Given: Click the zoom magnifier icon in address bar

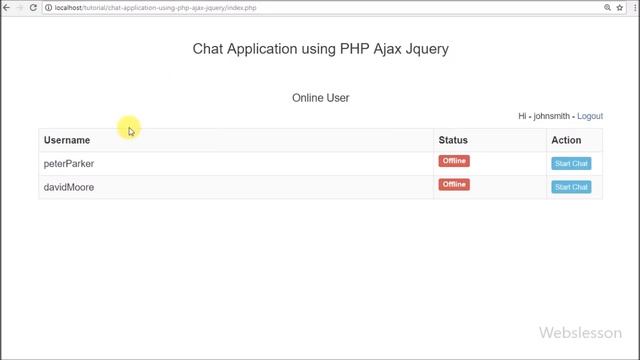Looking at the screenshot, I should [607, 8].
